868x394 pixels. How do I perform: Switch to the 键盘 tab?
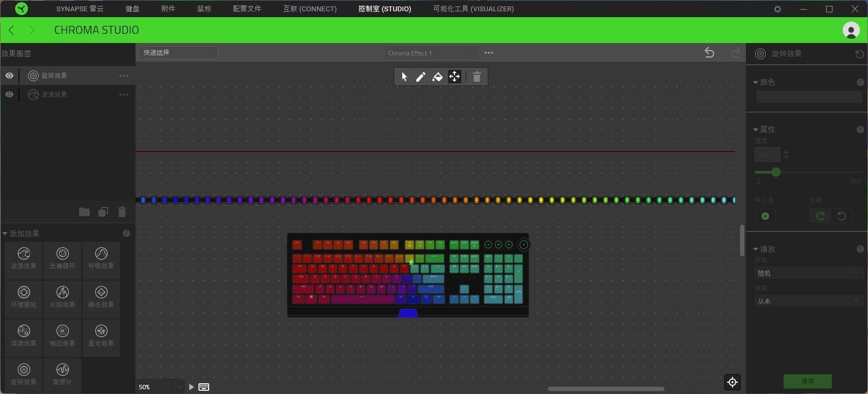(x=132, y=9)
